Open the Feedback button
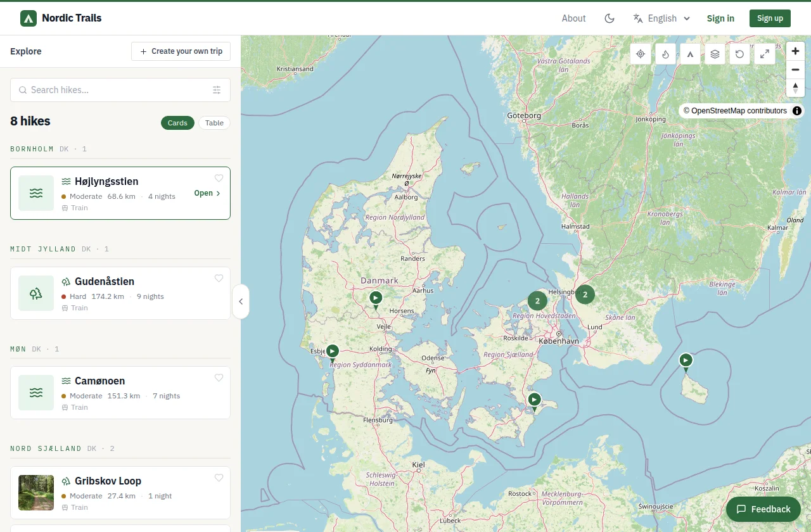 click(x=763, y=509)
